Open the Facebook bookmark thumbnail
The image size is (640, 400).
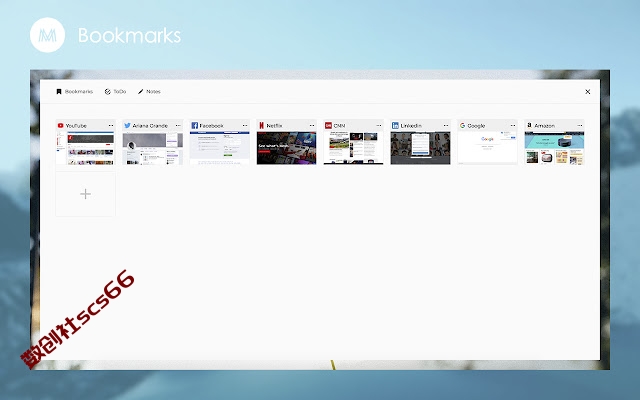[x=220, y=148]
